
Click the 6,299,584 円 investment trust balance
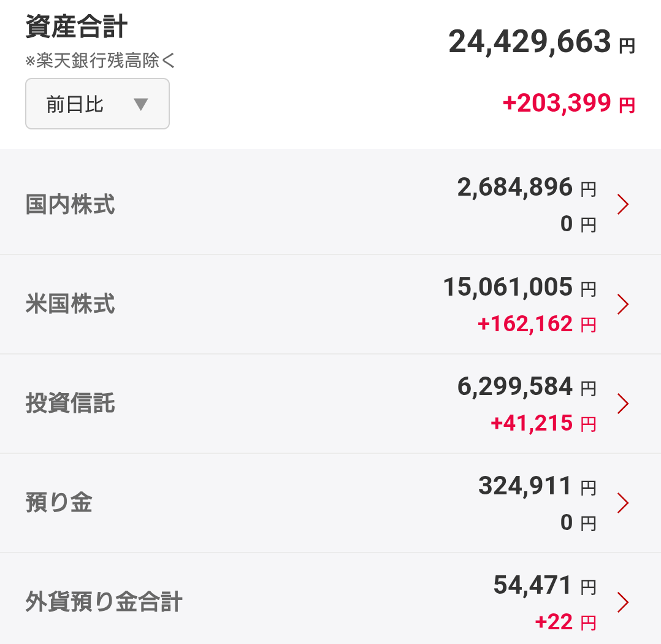click(527, 387)
